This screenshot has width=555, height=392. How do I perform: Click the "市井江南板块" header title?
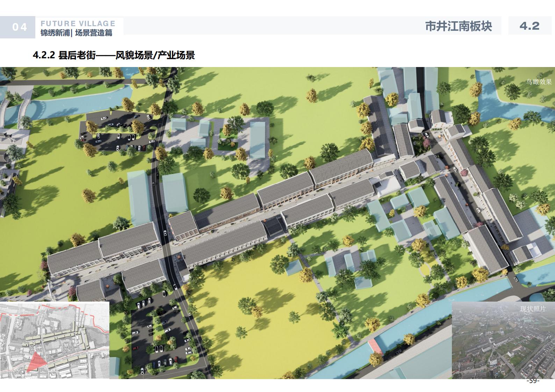[458, 26]
